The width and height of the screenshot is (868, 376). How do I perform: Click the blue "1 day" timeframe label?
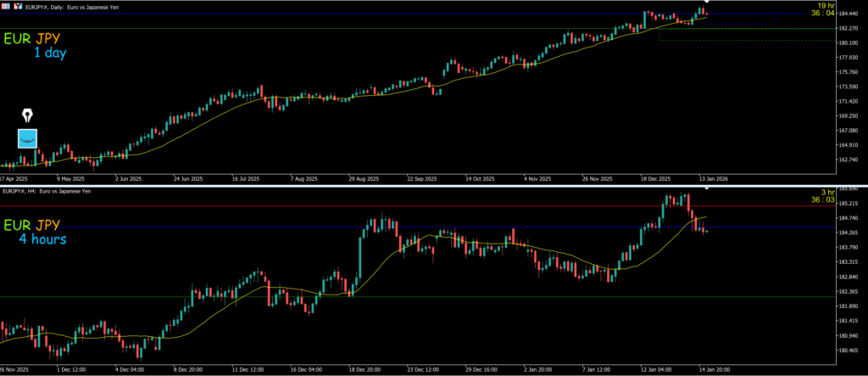pos(49,53)
